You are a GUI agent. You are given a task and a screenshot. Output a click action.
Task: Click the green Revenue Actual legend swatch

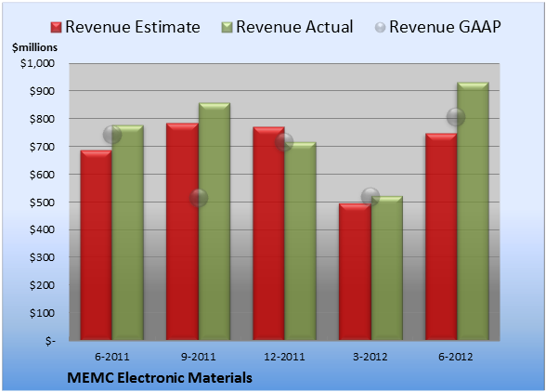click(227, 28)
